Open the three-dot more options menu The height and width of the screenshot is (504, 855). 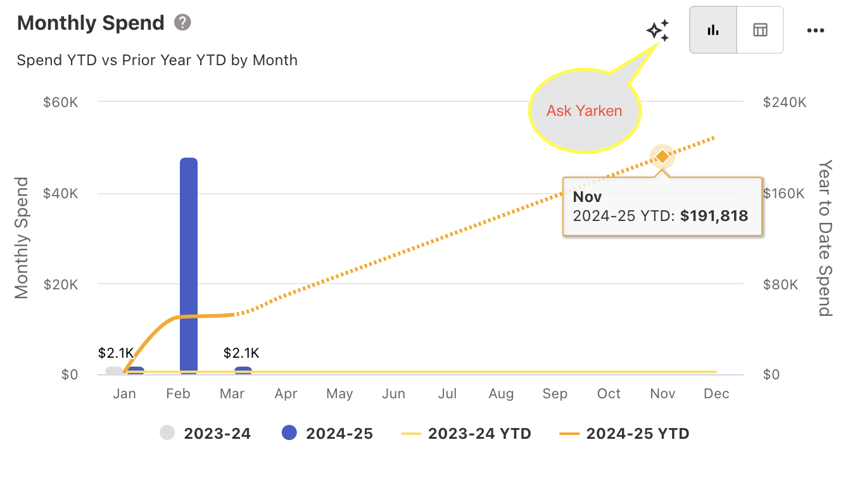coord(816,30)
